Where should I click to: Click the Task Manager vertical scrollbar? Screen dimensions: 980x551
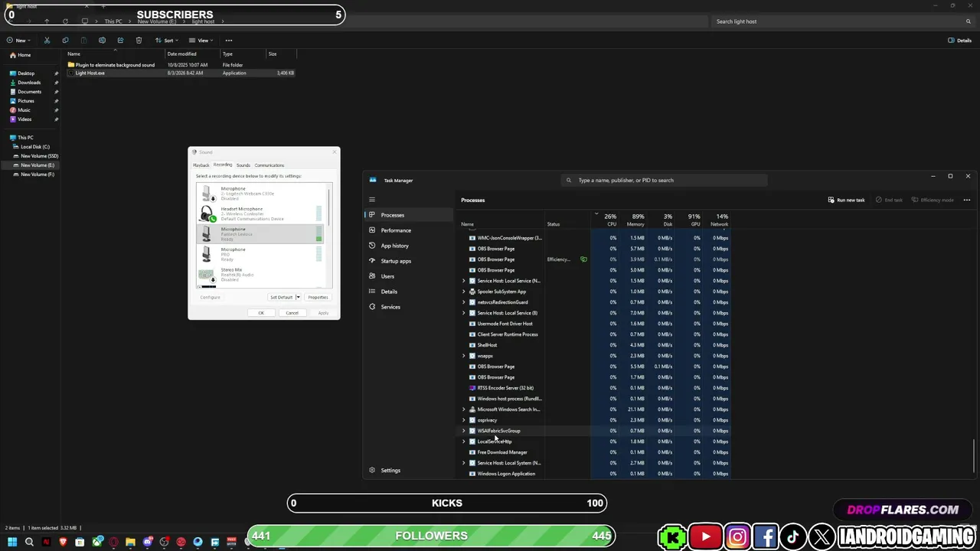click(x=975, y=456)
